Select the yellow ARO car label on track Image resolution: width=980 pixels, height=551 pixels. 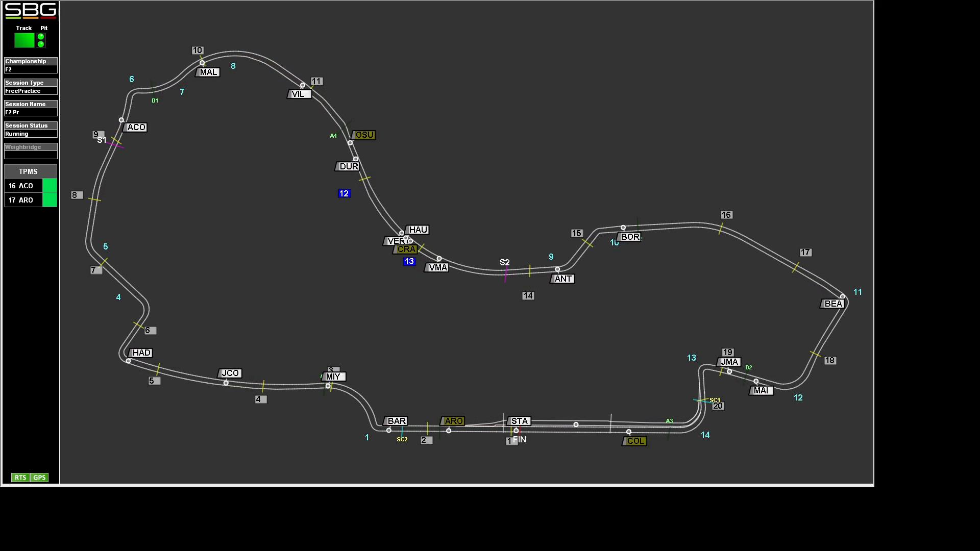pyautogui.click(x=453, y=421)
